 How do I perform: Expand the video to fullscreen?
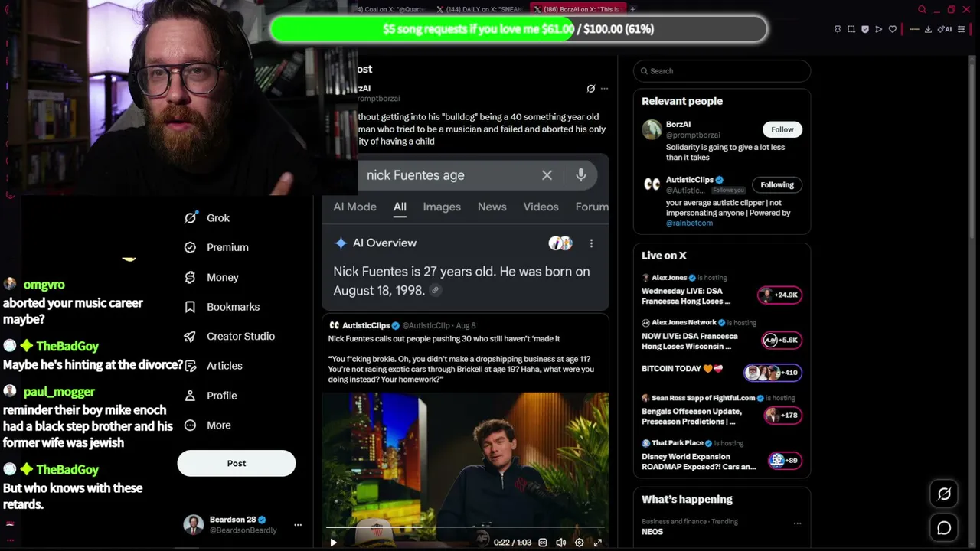pos(598,543)
